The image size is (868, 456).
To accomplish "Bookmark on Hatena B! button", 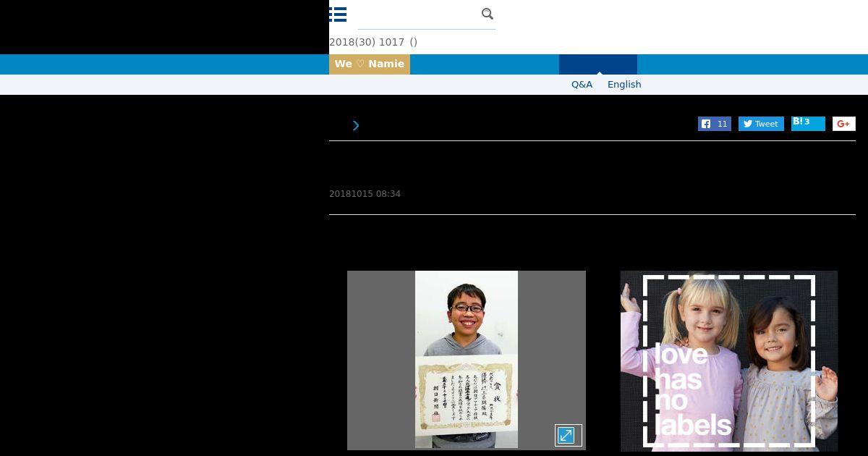I will pos(808,123).
